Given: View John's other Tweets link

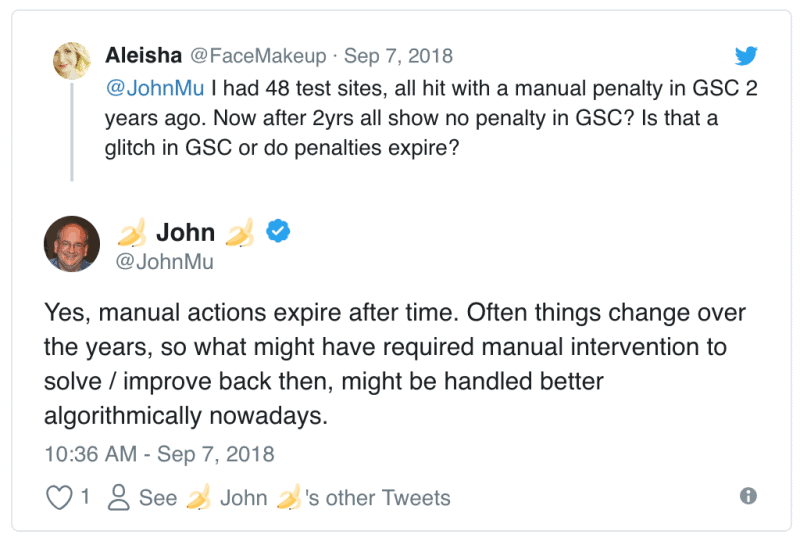Looking at the screenshot, I should pos(378,497).
